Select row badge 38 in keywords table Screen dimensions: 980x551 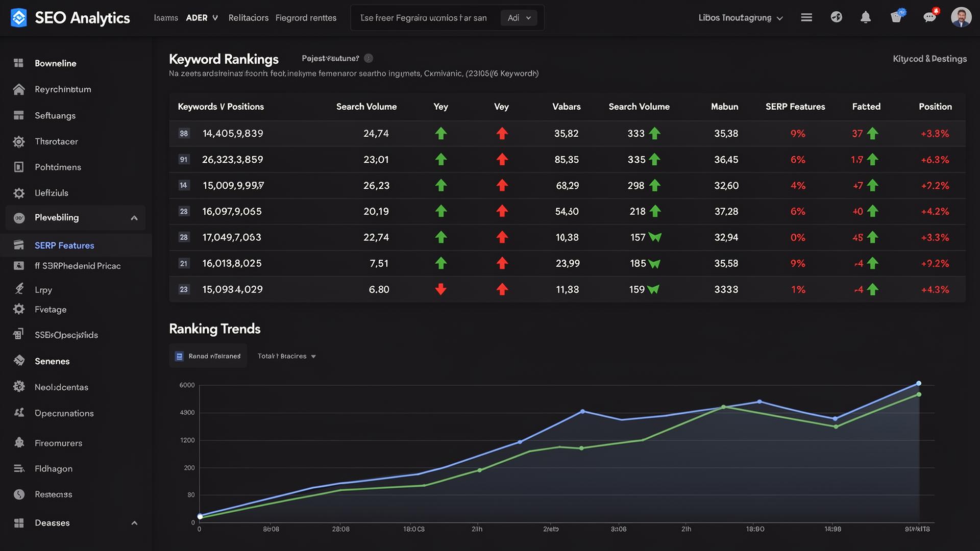coord(184,134)
